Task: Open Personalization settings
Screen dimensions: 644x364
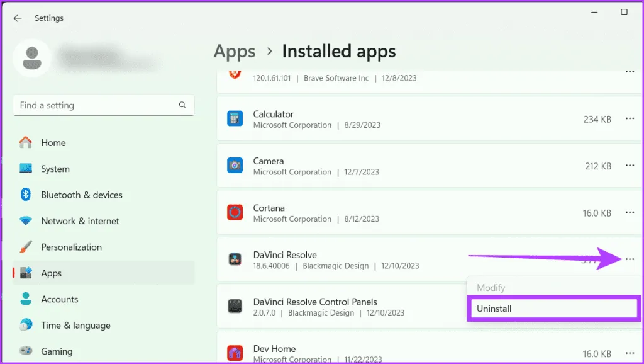Action: 71,247
